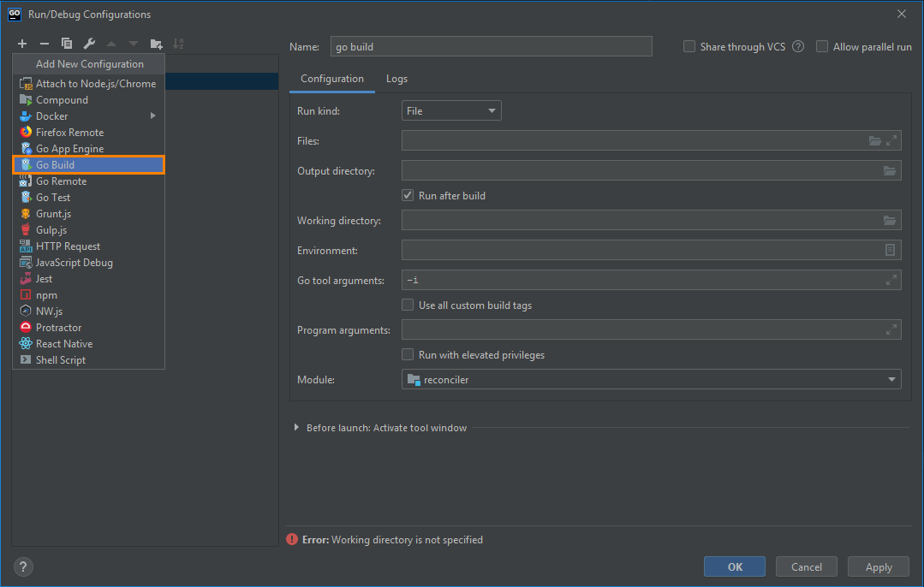This screenshot has width=924, height=587.
Task: Create a new configurations folder
Action: (x=157, y=44)
